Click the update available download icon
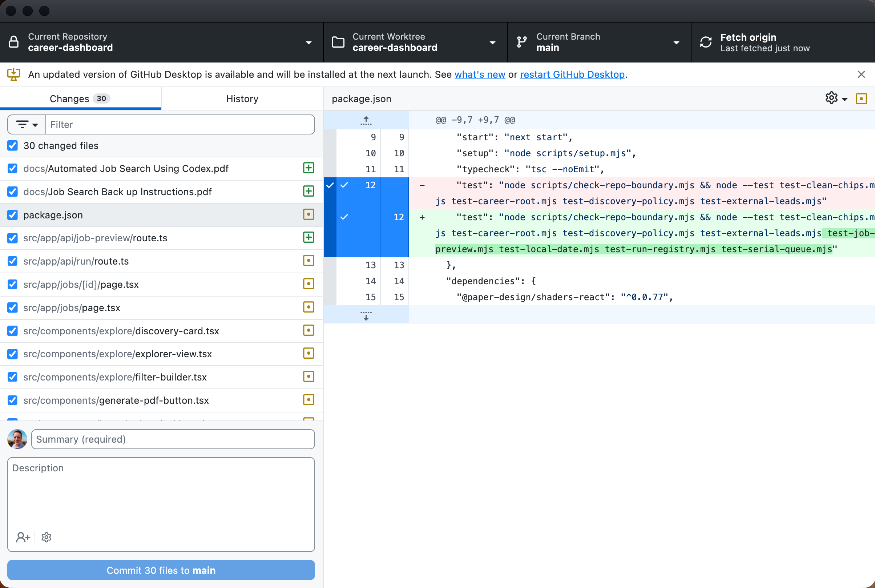 pos(13,74)
